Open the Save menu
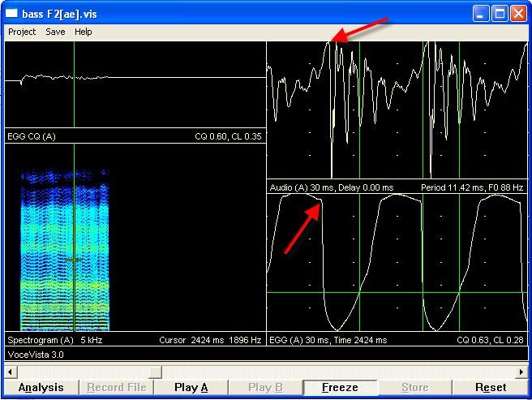Image resolution: width=532 pixels, height=400 pixels. click(x=55, y=32)
